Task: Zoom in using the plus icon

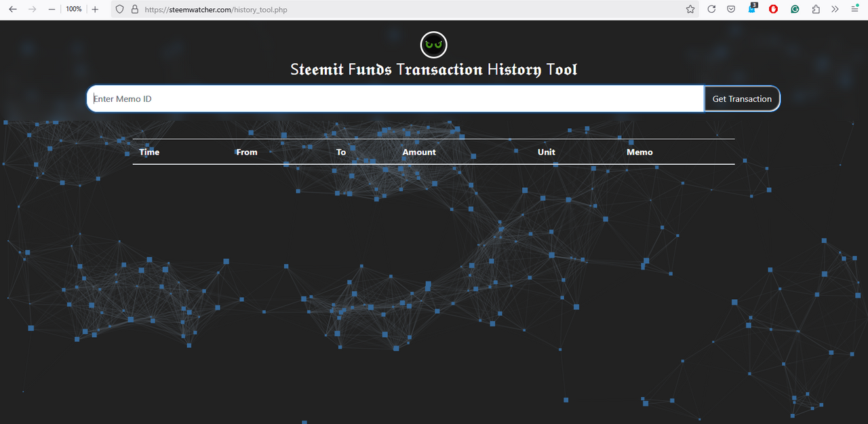Action: (x=95, y=9)
